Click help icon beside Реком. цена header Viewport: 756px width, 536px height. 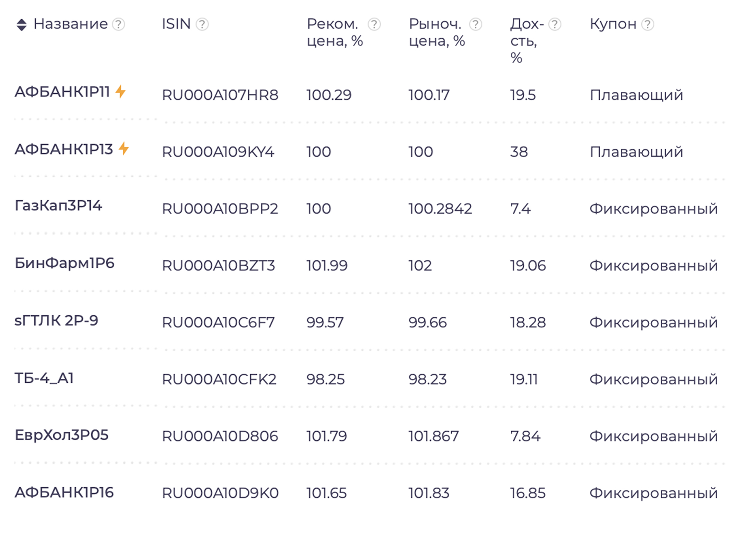[x=374, y=25]
